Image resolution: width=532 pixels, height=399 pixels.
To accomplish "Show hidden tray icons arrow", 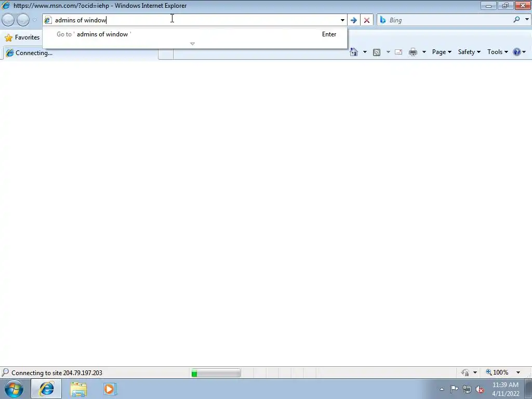I will [x=442, y=389].
